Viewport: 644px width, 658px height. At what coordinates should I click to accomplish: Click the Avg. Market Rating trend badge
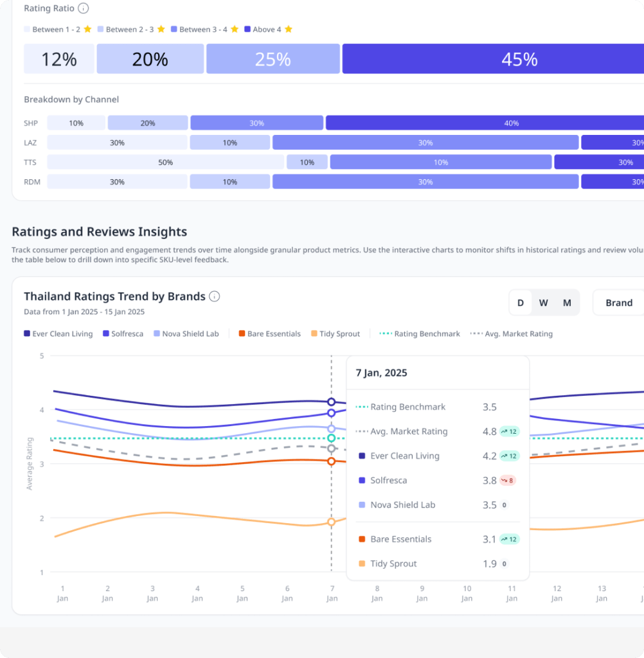[509, 431]
